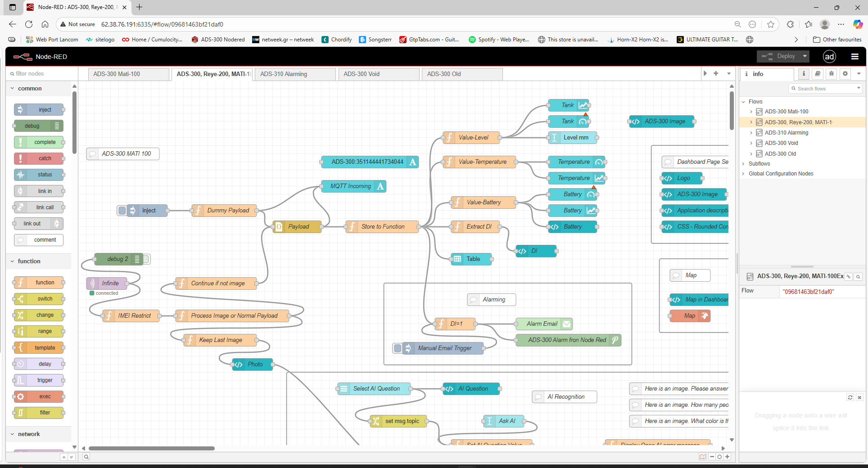Open ADS-300 Nodered bookmark
The height and width of the screenshot is (468, 868).
pos(218,40)
